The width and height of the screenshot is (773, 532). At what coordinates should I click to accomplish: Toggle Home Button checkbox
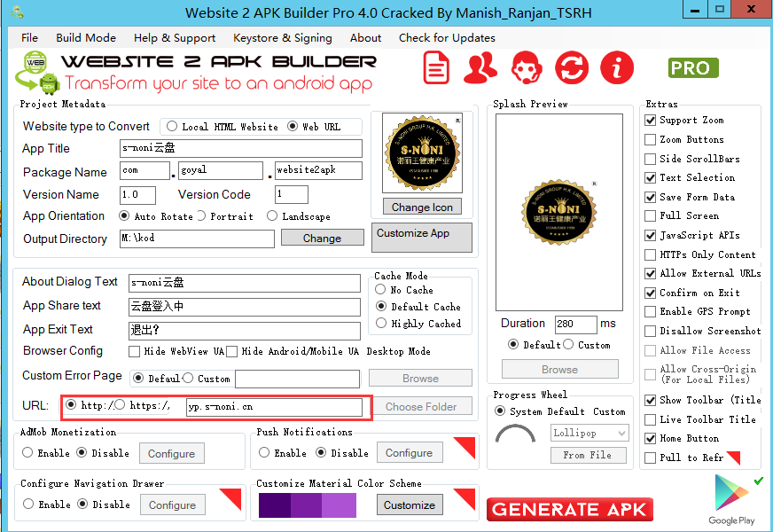coord(651,438)
